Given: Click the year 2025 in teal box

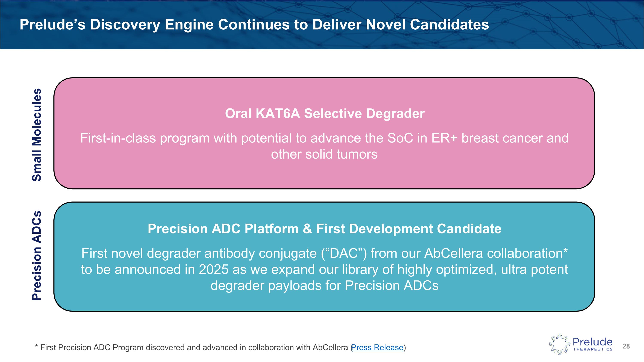Looking at the screenshot, I should [214, 270].
